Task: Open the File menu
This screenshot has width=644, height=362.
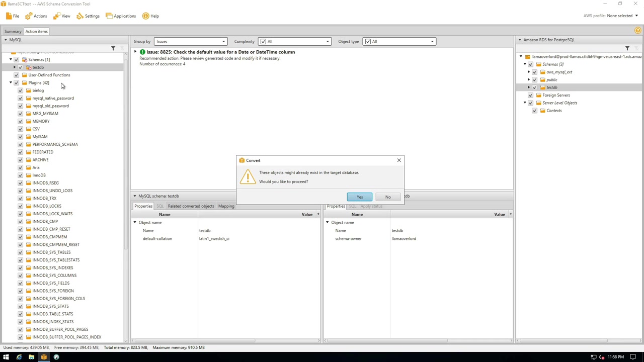Action: pos(13,16)
